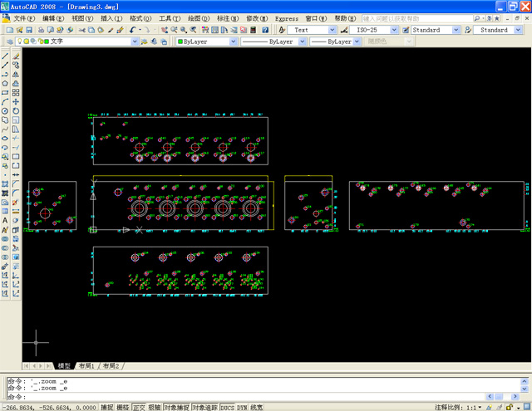The width and height of the screenshot is (532, 411).
Task: Select the Spline draw tool
Action: coord(5,129)
